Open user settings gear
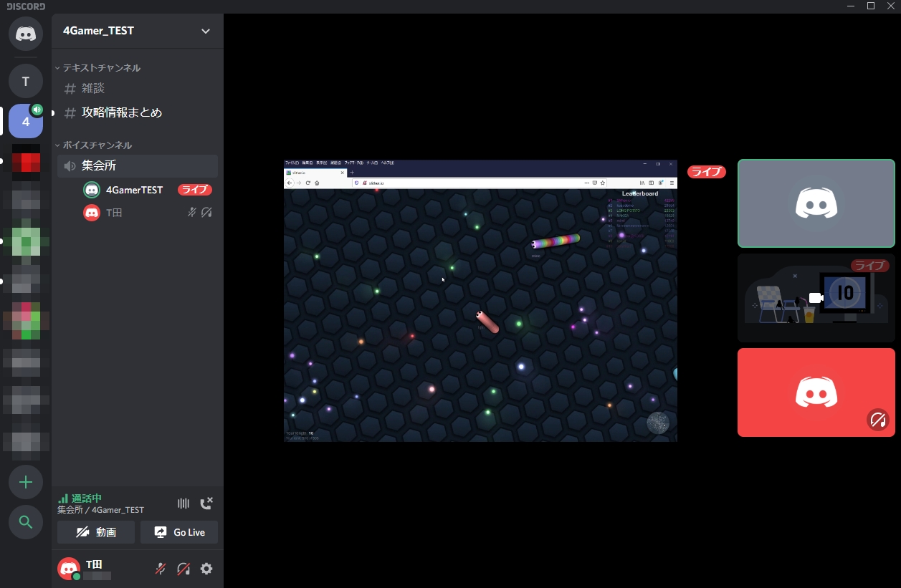This screenshot has width=901, height=588. click(x=206, y=569)
